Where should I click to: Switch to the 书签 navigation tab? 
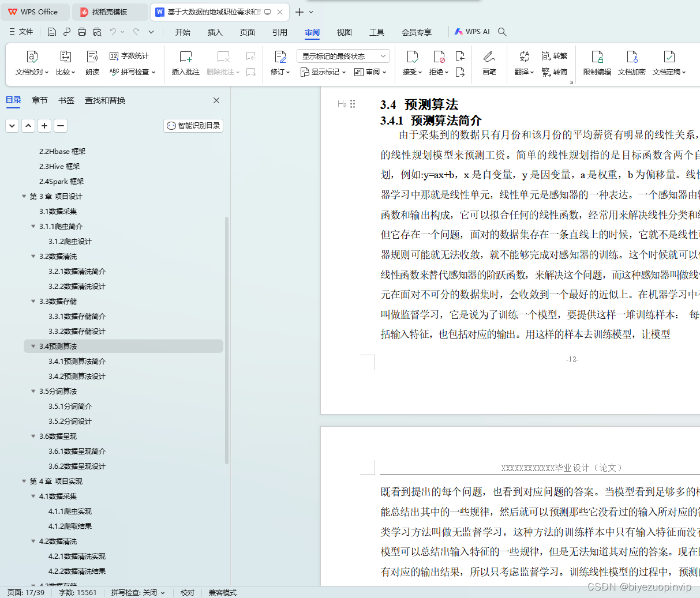(66, 100)
